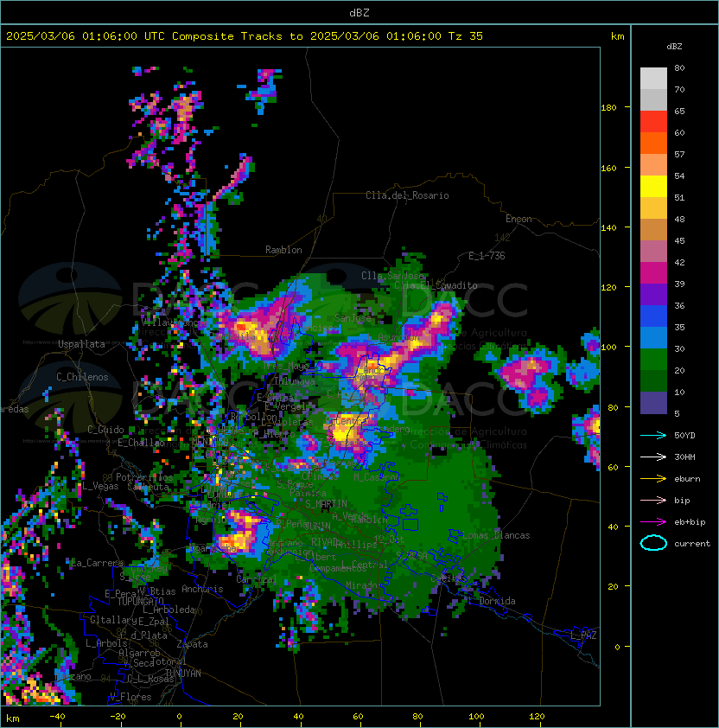Select the C_Chilenos place label
Screen dimensions: 719x728
coord(82,377)
